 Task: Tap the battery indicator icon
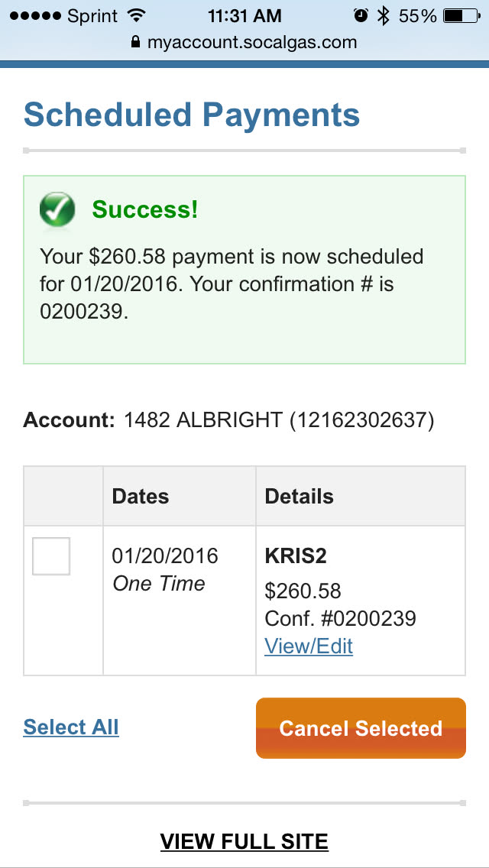pos(463,16)
